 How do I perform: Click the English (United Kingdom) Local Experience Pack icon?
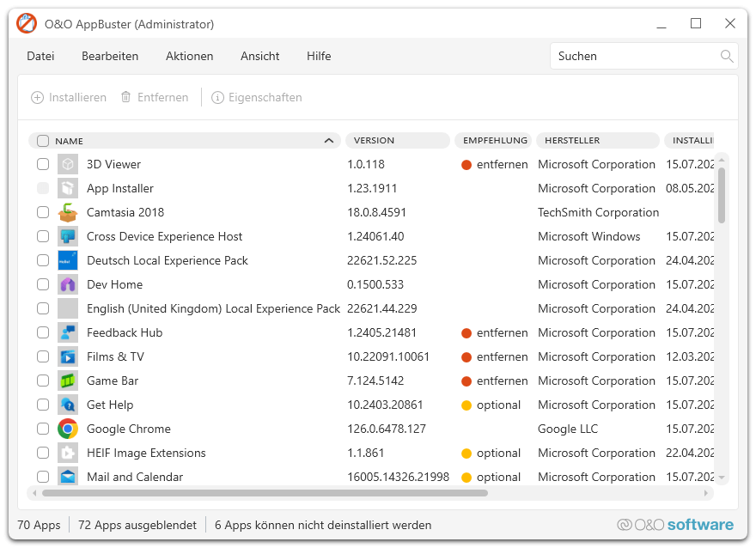coord(68,308)
